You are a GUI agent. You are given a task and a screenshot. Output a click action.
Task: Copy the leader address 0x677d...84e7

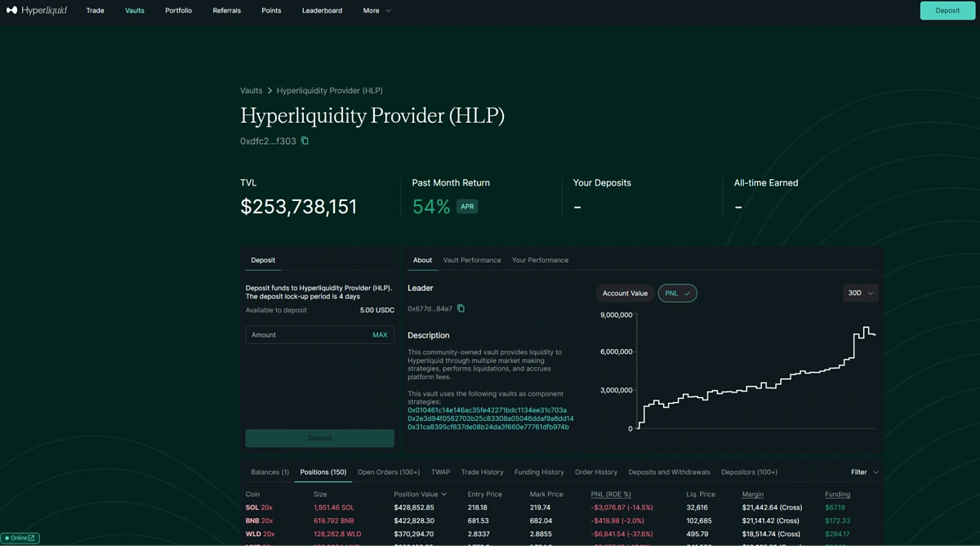pyautogui.click(x=461, y=308)
